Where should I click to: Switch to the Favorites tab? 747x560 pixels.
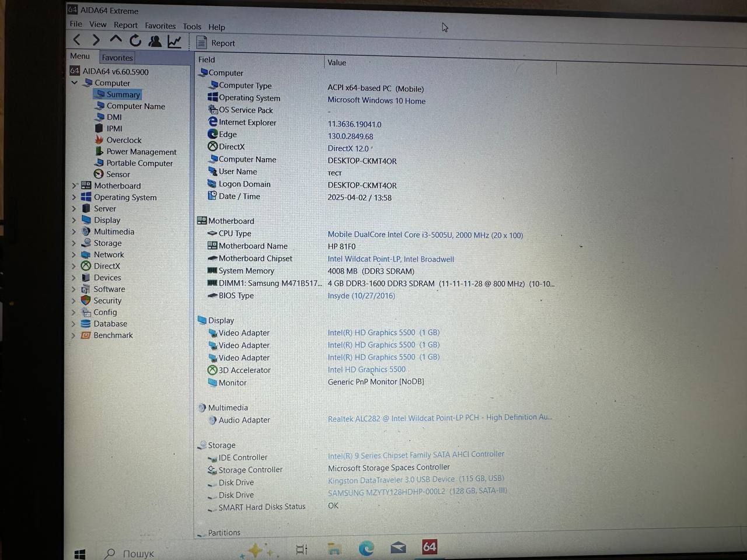[x=117, y=58]
